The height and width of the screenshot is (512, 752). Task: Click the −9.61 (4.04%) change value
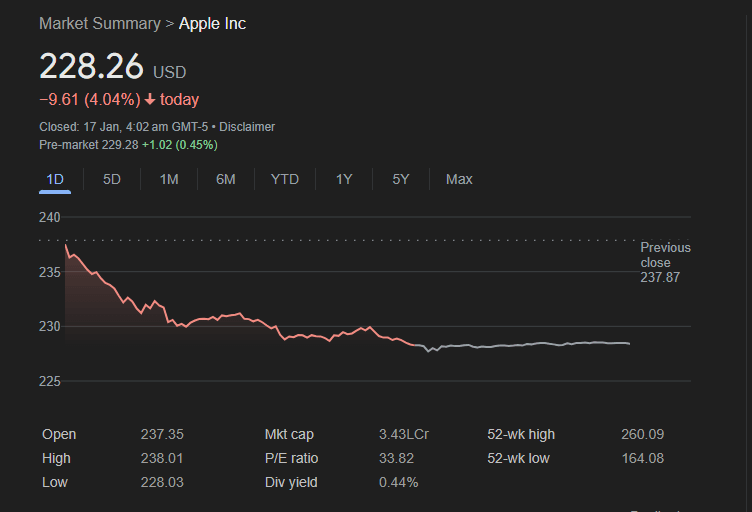click(x=90, y=100)
